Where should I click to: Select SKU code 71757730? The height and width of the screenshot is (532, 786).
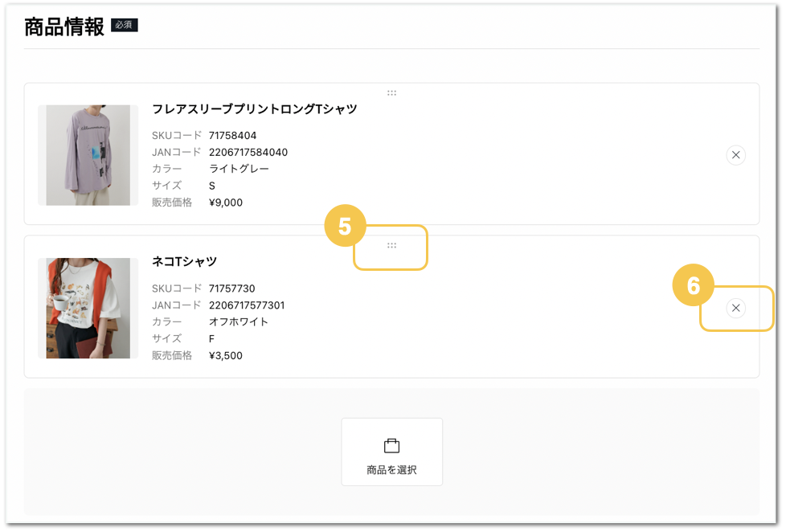click(x=231, y=289)
